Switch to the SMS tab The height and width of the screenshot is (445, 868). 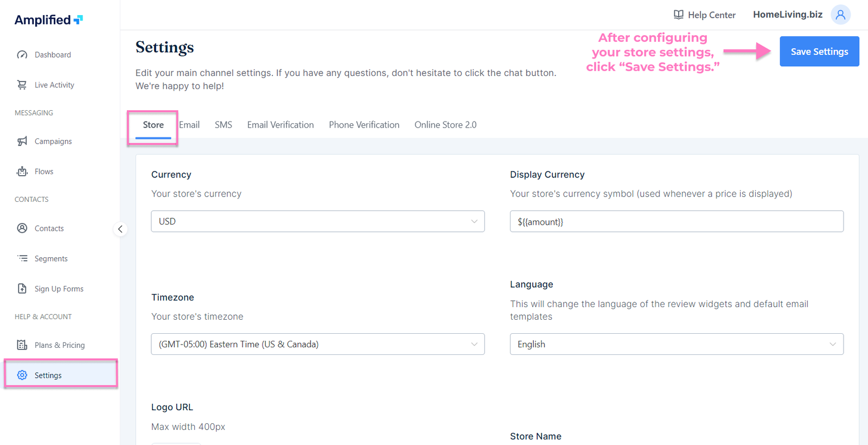click(224, 125)
